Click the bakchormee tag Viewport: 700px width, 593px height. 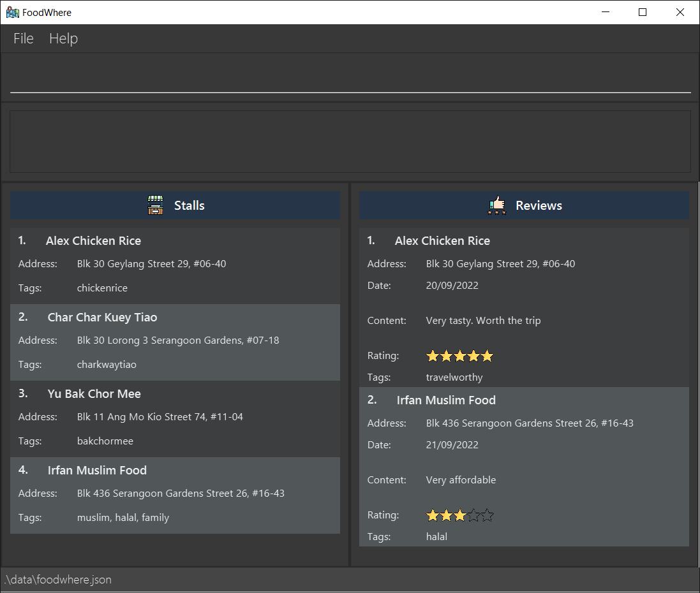click(x=105, y=441)
